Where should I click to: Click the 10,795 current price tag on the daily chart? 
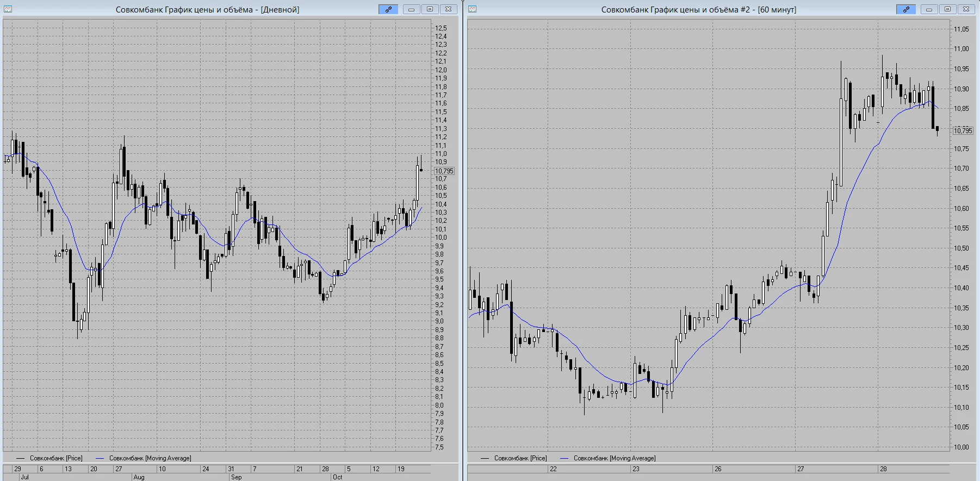[x=444, y=171]
